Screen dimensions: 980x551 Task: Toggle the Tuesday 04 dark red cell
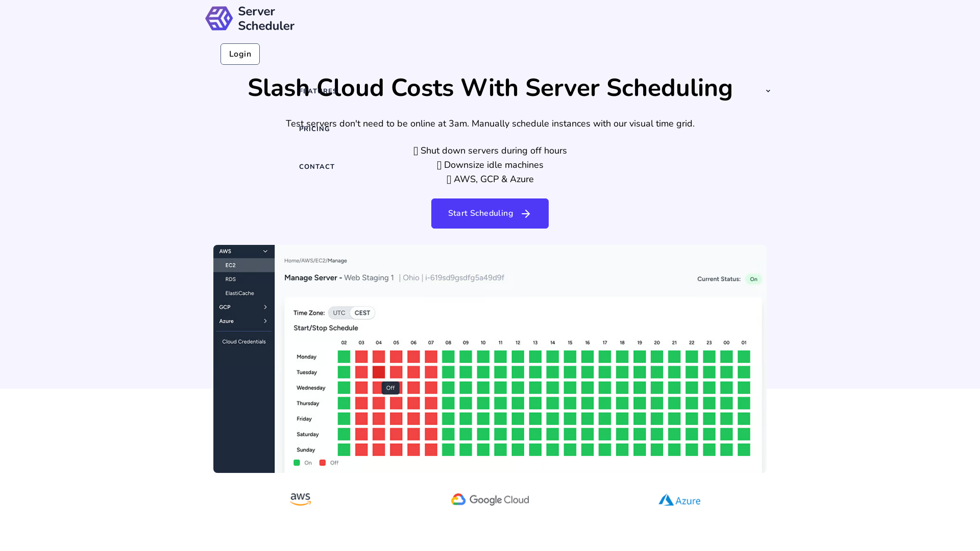[379, 372]
